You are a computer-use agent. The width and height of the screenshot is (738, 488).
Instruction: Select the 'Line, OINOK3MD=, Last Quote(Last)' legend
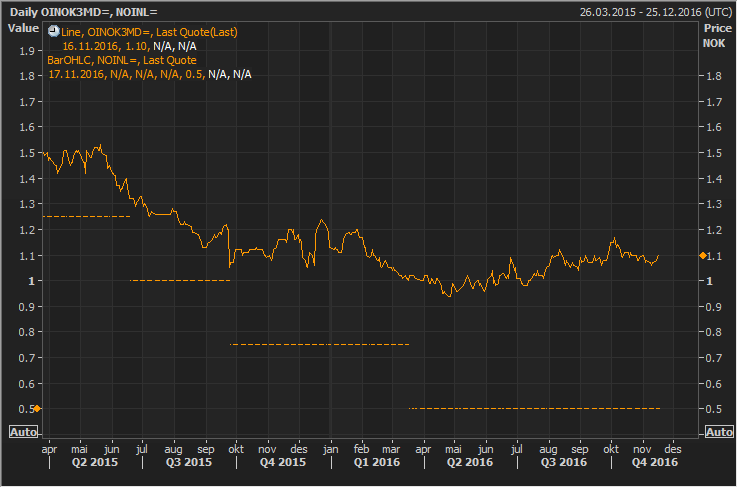149,32
